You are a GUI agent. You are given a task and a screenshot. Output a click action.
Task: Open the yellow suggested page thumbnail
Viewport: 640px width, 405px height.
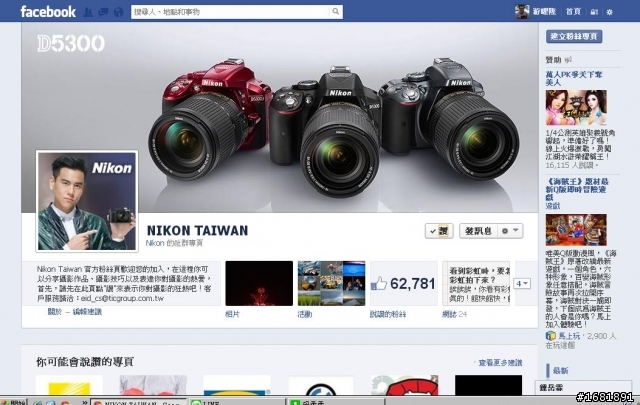click(x=69, y=385)
